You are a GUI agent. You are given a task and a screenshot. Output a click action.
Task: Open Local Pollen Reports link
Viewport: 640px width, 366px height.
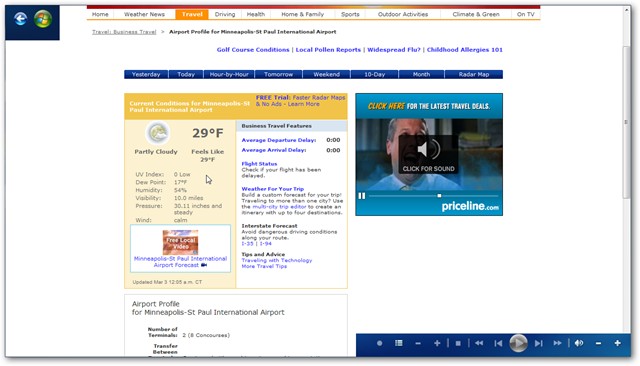point(328,50)
